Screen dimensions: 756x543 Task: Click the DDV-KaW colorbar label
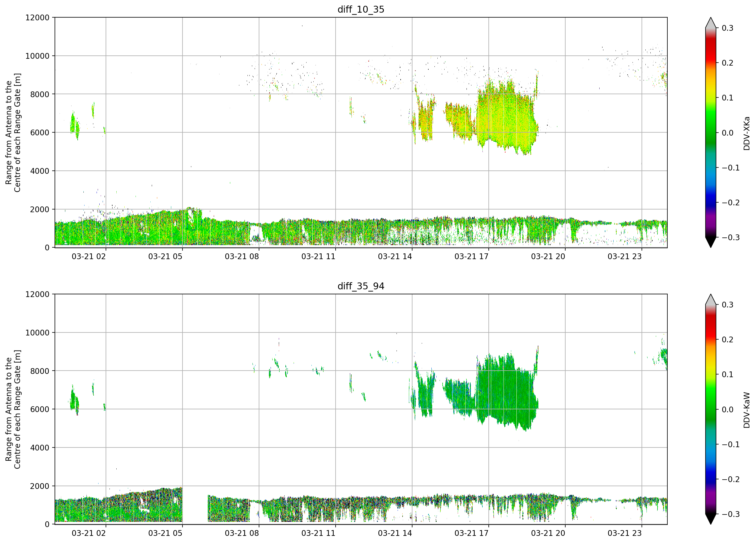747,410
